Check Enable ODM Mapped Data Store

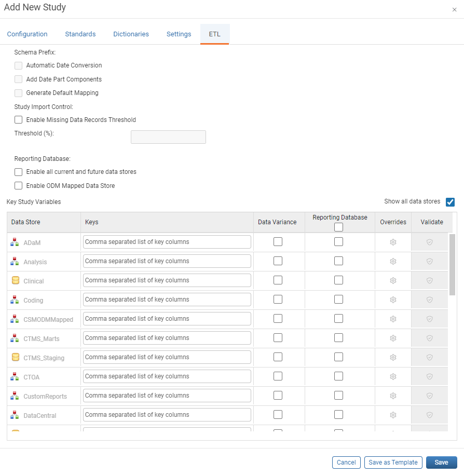(19, 185)
